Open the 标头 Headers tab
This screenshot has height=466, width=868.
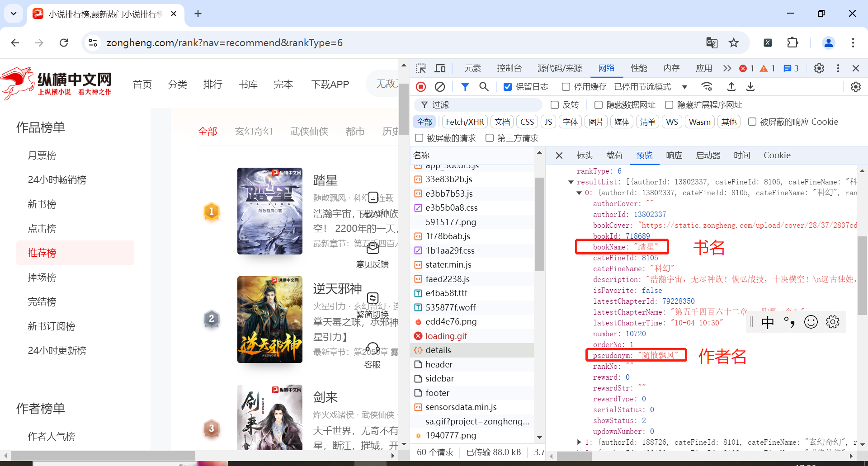pos(585,155)
